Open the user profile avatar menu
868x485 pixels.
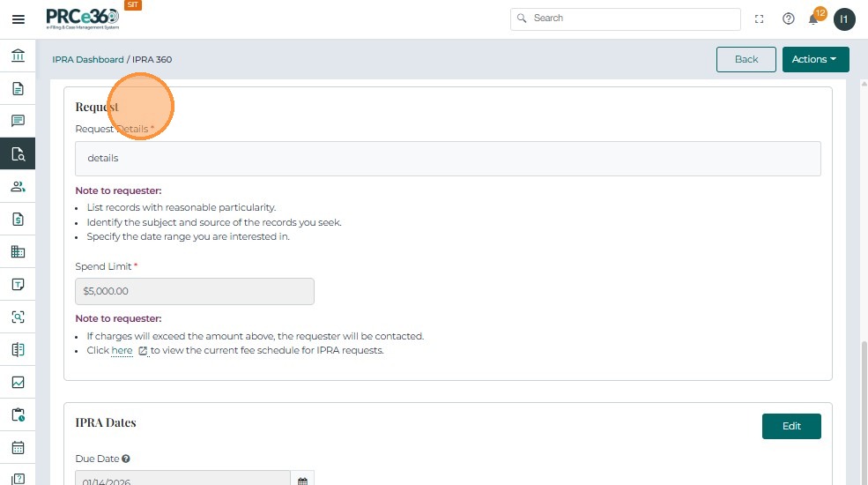pyautogui.click(x=844, y=19)
